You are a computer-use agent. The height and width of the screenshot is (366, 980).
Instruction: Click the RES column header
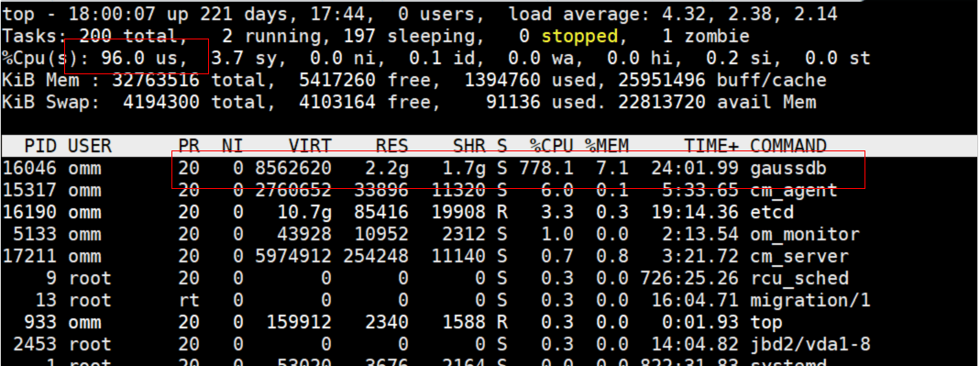391,147
